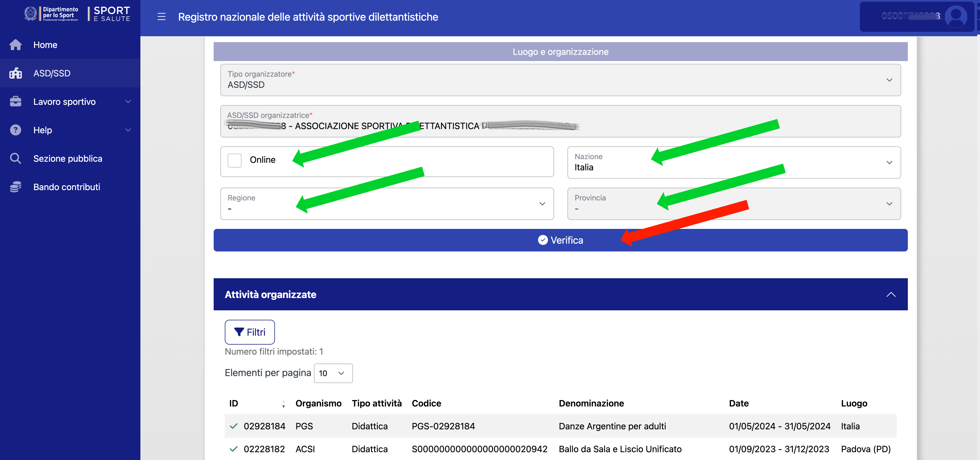Open Sezione pubblica menu item
Image resolution: width=980 pixels, height=460 pixels.
[x=68, y=158]
